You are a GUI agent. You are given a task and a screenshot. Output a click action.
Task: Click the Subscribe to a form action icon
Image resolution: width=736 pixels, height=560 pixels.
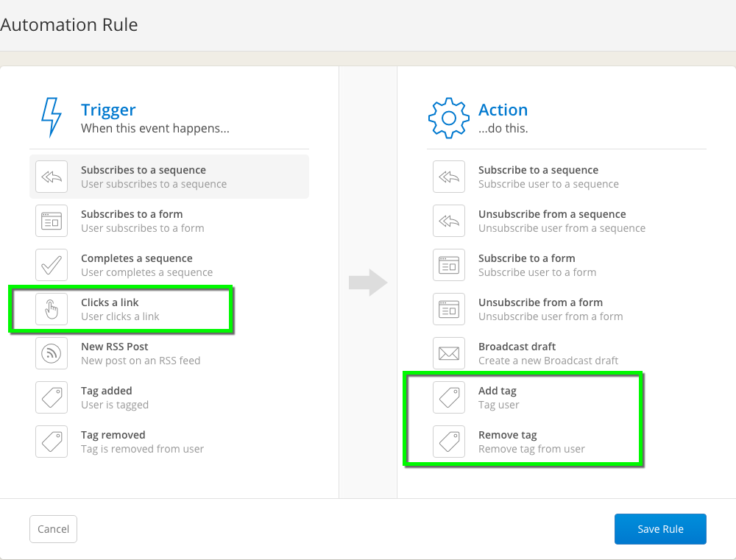coord(449,265)
